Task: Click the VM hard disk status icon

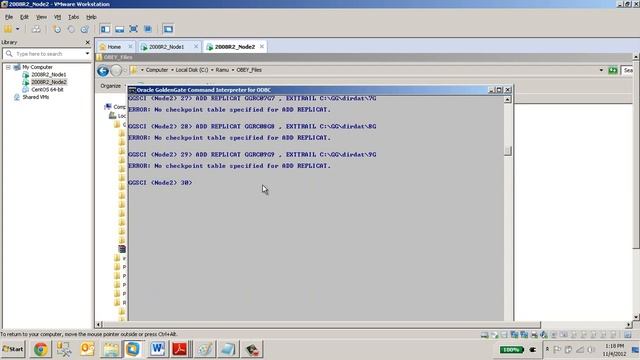Action: (484, 335)
